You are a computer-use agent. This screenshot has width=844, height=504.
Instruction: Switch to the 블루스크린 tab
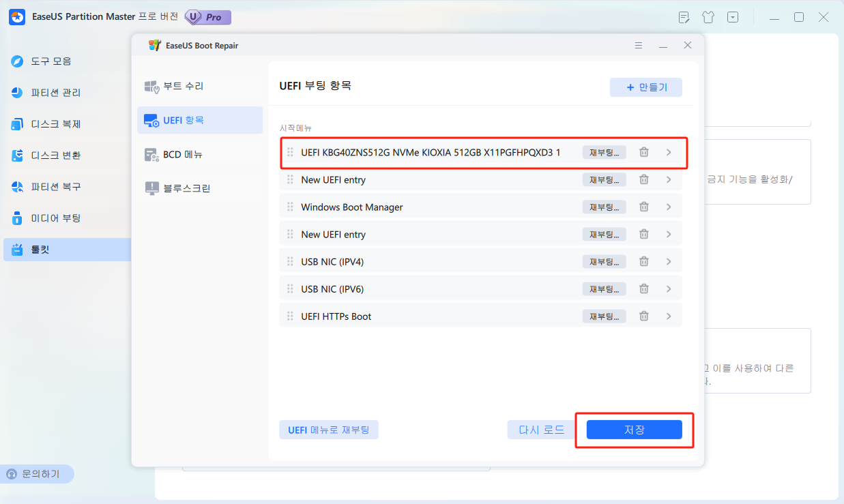click(x=200, y=188)
